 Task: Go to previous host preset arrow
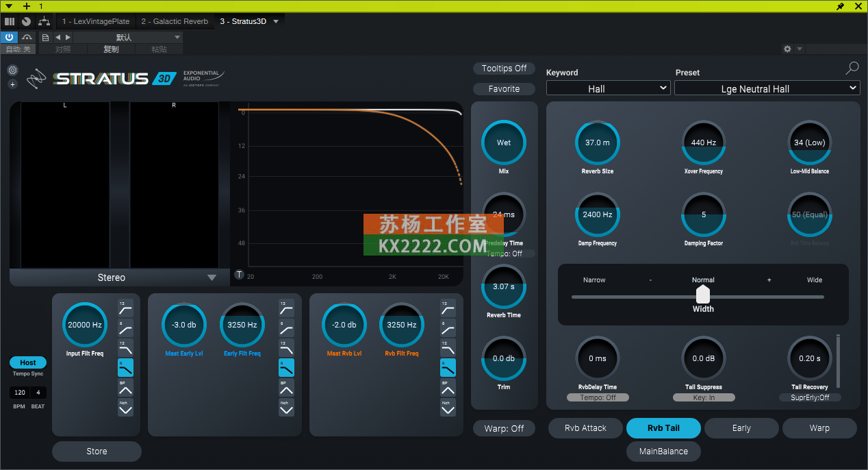point(58,37)
